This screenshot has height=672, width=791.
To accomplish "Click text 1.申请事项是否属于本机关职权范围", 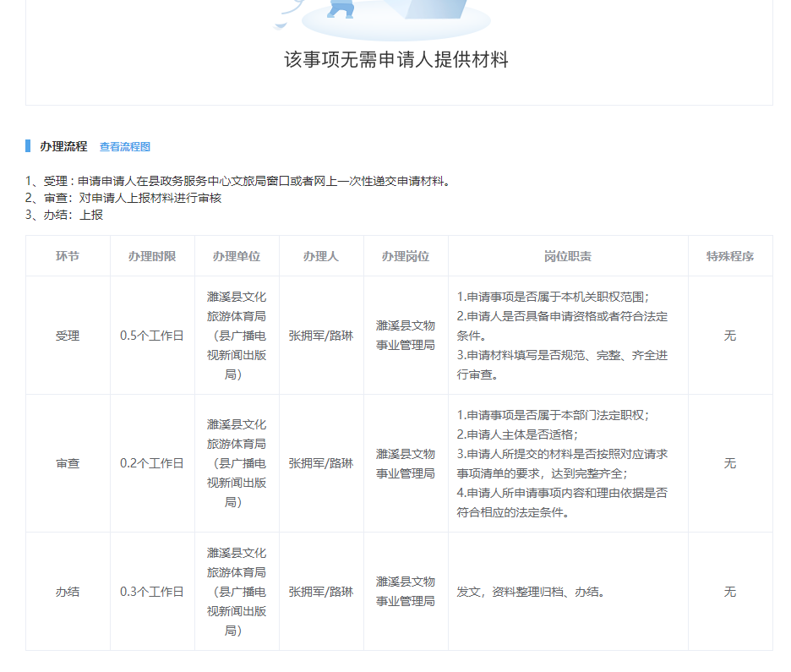I will 553,297.
